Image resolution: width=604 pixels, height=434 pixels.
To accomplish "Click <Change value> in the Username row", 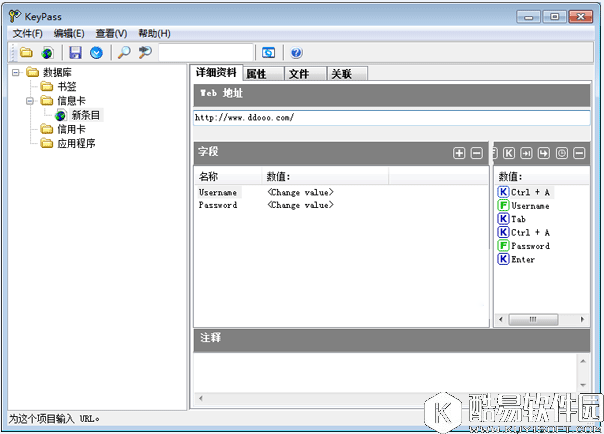I will pos(300,192).
